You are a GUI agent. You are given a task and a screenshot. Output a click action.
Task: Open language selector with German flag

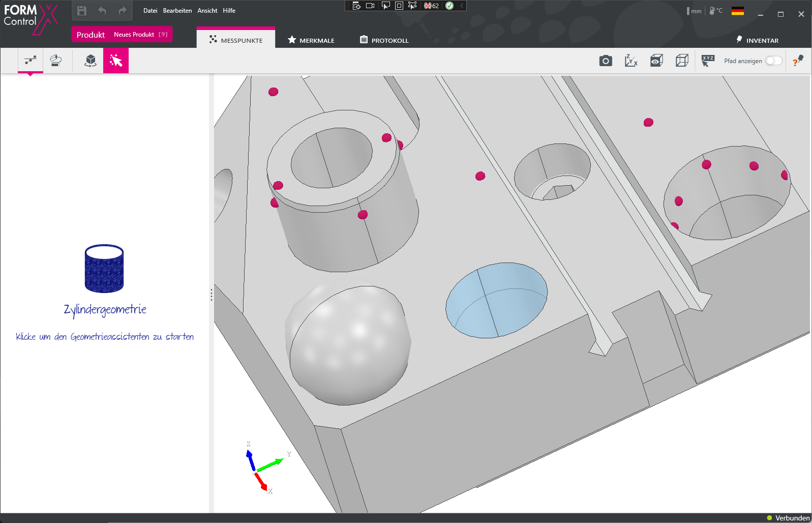tap(737, 11)
